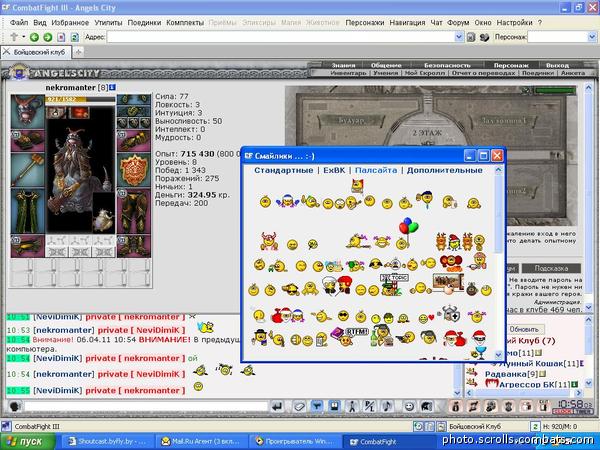Open the Поединки menu

coord(144,23)
